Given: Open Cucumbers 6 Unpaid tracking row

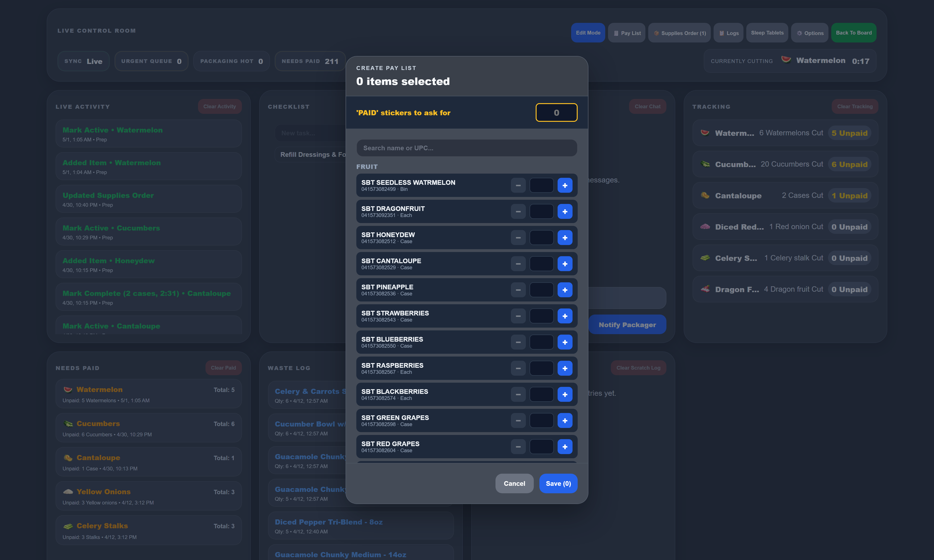Looking at the screenshot, I should [x=785, y=164].
